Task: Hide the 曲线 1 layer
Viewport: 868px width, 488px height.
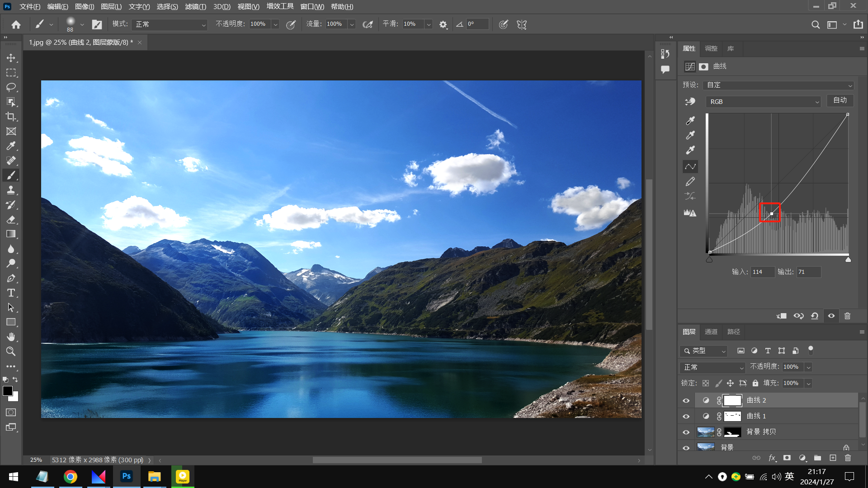Action: click(686, 416)
